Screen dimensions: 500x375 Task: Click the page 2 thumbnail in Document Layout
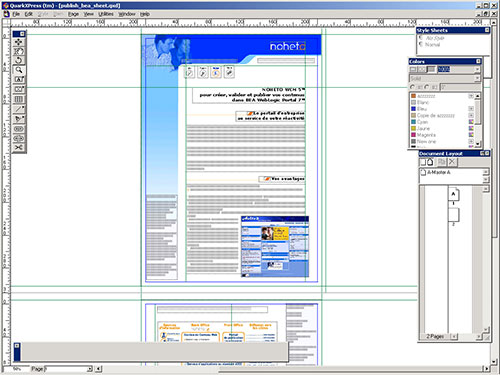point(453,215)
